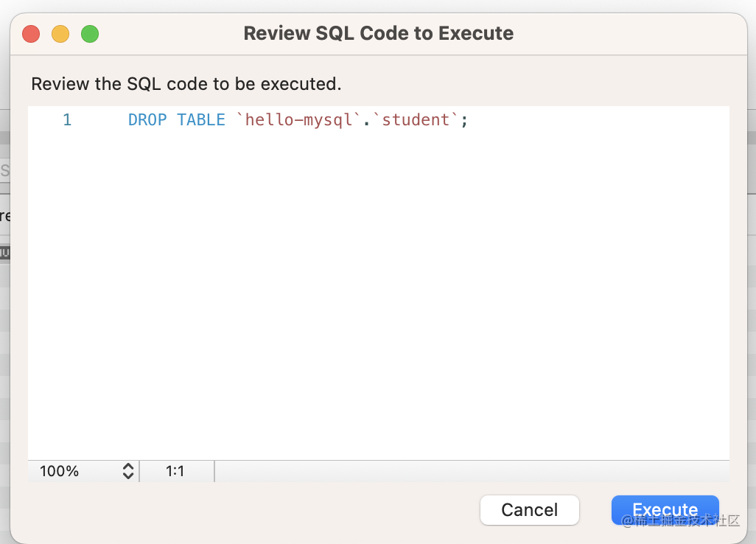
Task: Click the Execute button
Action: point(665,509)
